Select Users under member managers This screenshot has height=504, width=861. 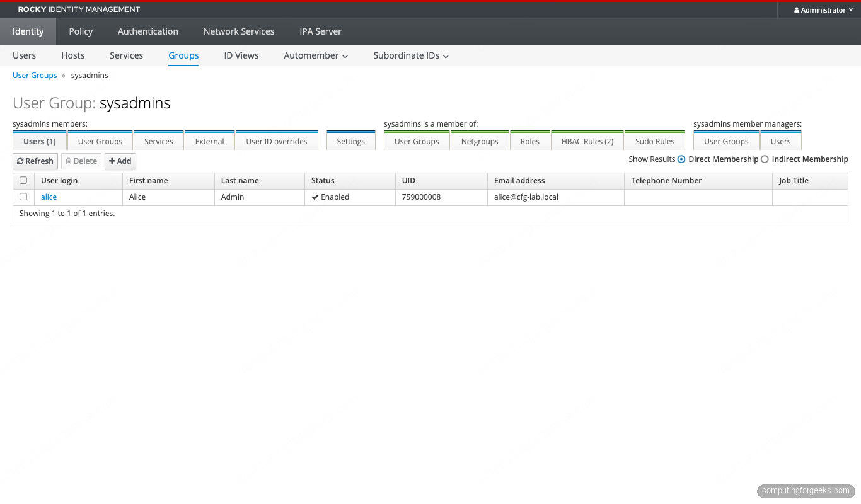click(780, 141)
